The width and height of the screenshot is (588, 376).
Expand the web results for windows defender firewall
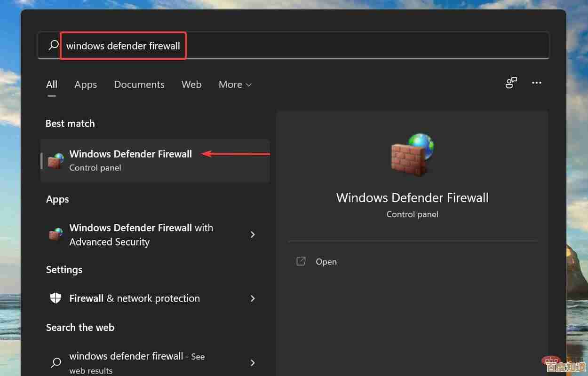coord(253,362)
